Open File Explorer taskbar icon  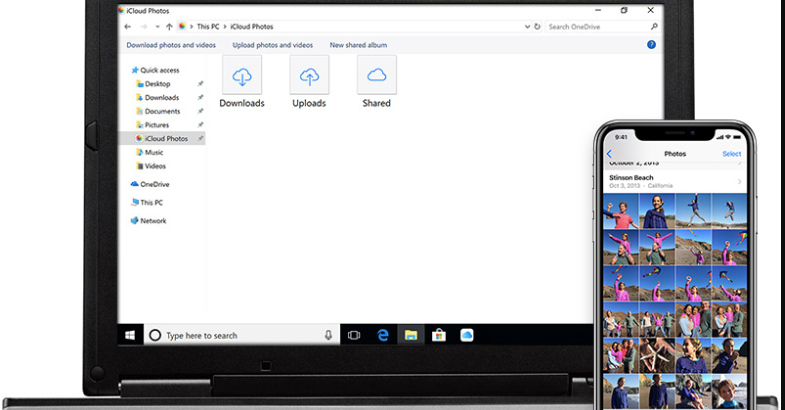pos(411,335)
